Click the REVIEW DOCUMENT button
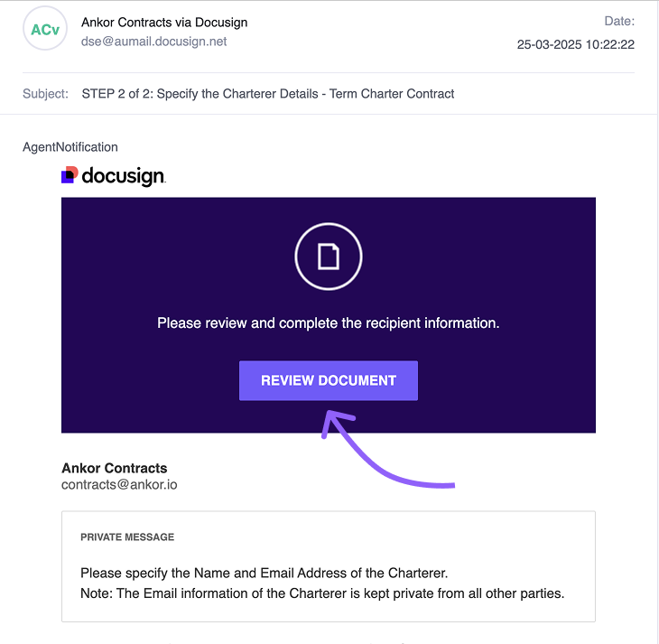The width and height of the screenshot is (659, 644). (x=329, y=380)
